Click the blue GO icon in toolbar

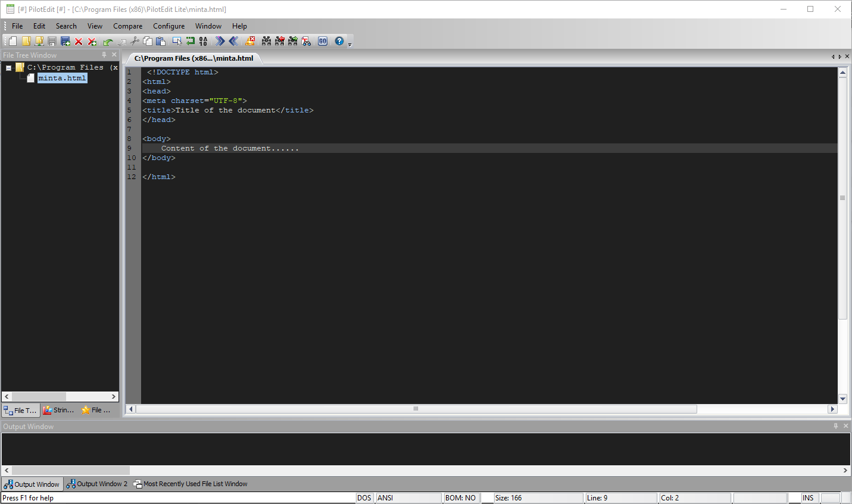coord(323,41)
